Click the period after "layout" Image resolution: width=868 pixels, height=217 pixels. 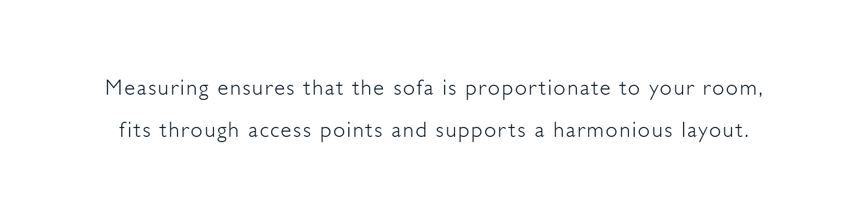(747, 136)
